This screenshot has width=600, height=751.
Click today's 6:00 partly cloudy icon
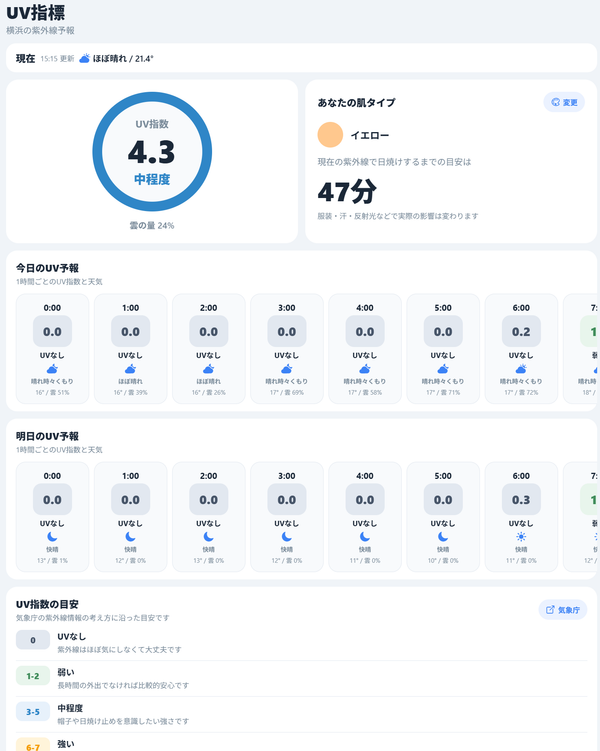tap(521, 369)
